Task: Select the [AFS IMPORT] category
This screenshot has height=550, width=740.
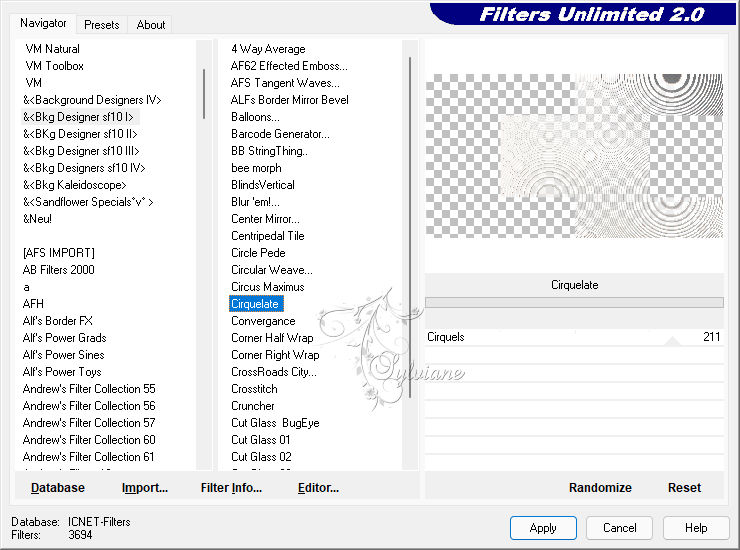Action: tap(59, 253)
